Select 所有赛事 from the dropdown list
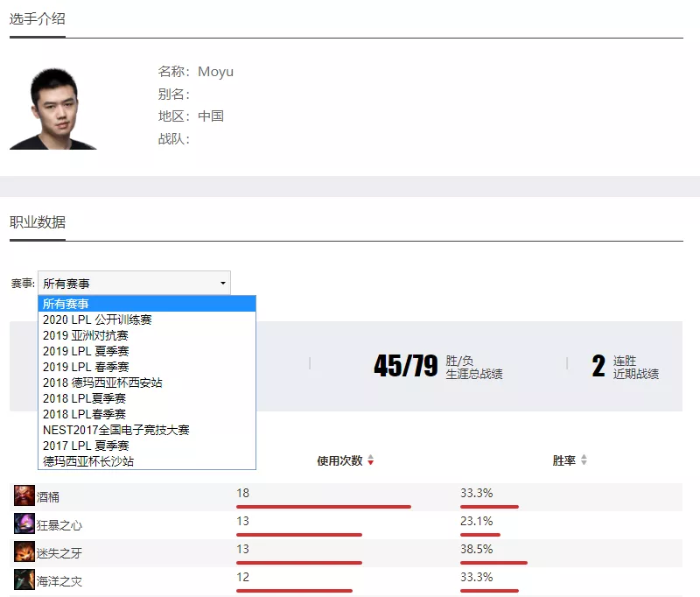Image resolution: width=700 pixels, height=597 pixels. [x=147, y=304]
